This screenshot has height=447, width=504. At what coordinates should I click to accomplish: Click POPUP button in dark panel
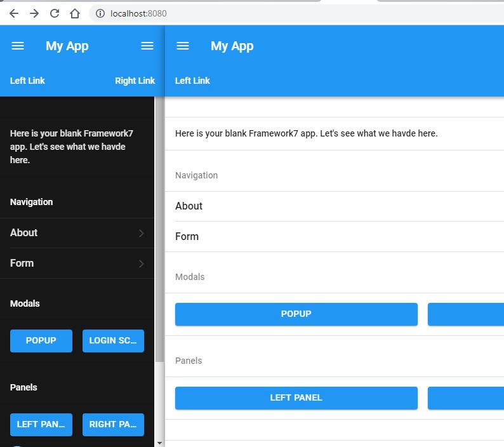point(41,341)
